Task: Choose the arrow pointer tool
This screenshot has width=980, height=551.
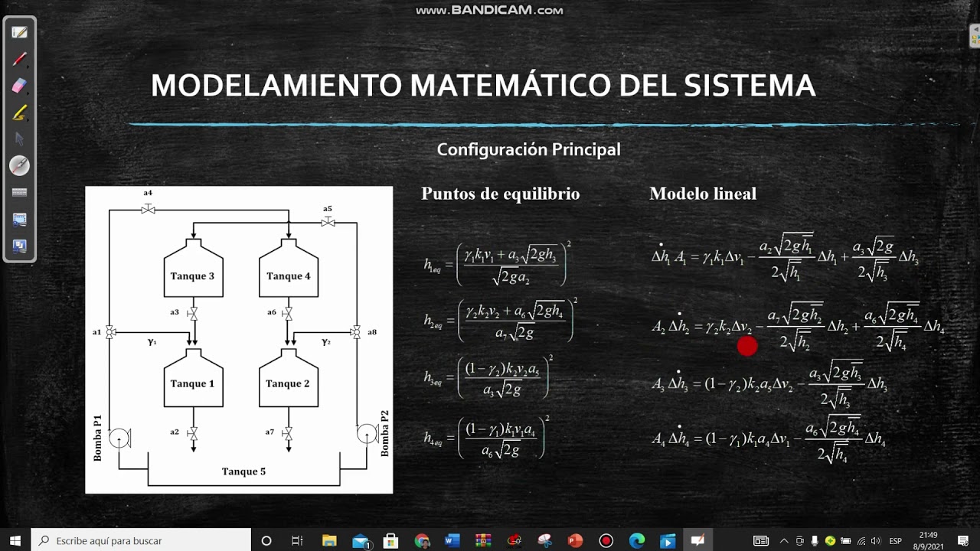Action: click(x=19, y=139)
